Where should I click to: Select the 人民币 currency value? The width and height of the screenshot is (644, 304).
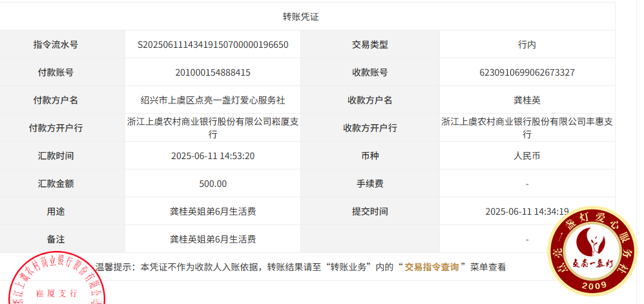pyautogui.click(x=527, y=156)
